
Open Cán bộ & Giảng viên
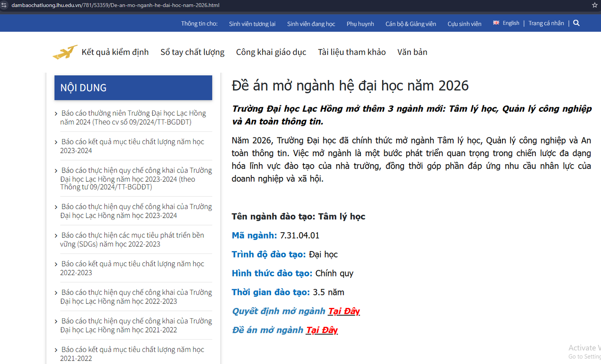coord(411,24)
